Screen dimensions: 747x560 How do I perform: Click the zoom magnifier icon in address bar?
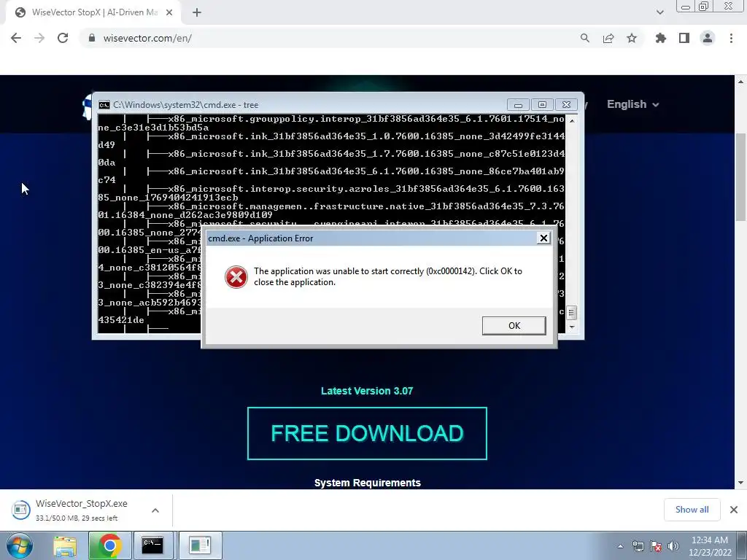tap(585, 38)
